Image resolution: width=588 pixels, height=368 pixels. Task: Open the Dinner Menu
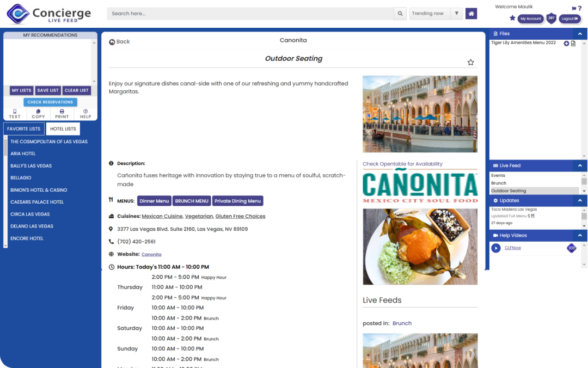(x=154, y=201)
